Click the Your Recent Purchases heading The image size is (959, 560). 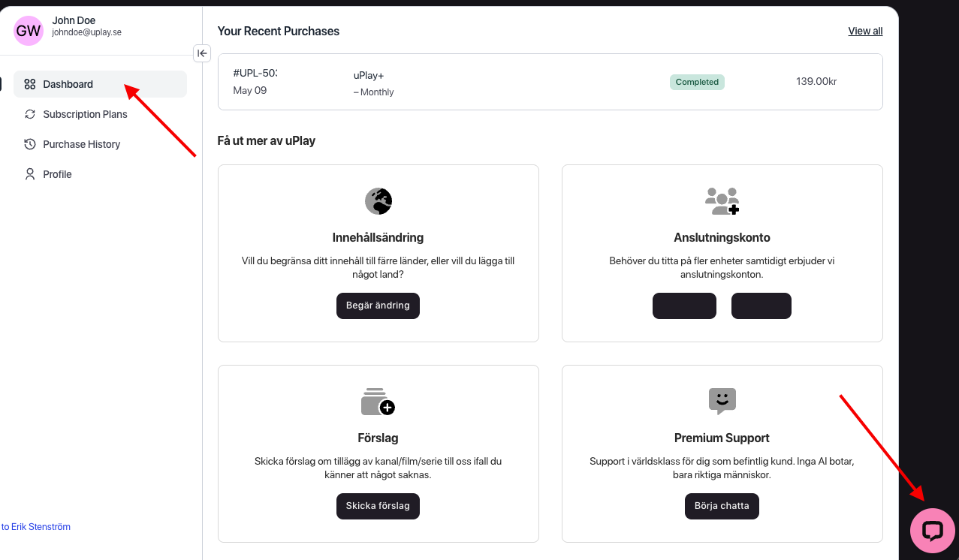point(279,31)
